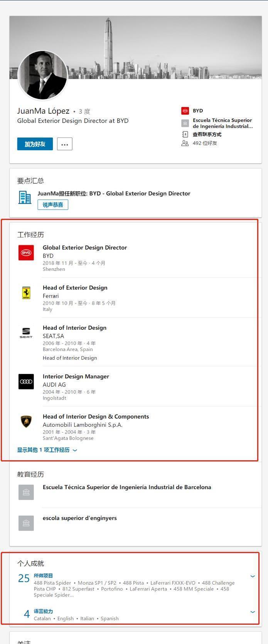Click the 说声恭喜 congratulate button
Image resolution: width=268 pixels, height=644 pixels.
(x=53, y=205)
